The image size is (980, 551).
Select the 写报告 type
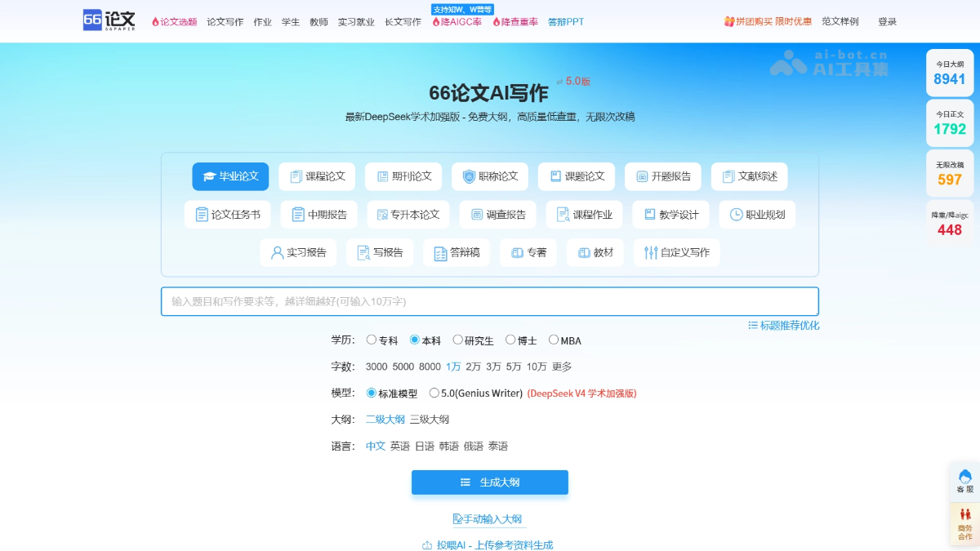380,252
